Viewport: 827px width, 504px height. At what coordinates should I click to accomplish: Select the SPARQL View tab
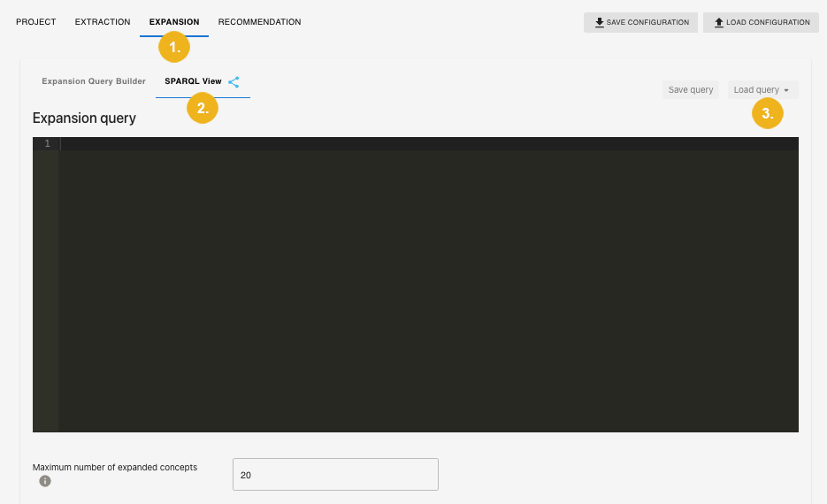click(x=193, y=81)
